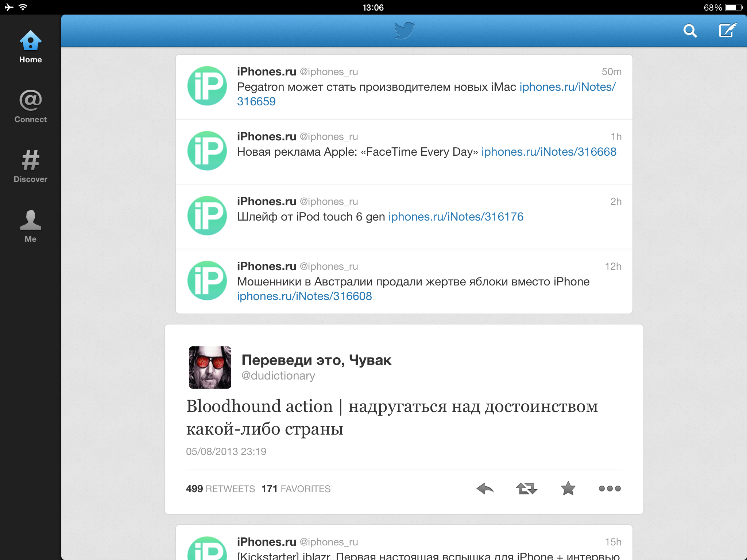Screen dimensions: 747x560
Task: Open the Me profile tab
Action: tap(31, 226)
